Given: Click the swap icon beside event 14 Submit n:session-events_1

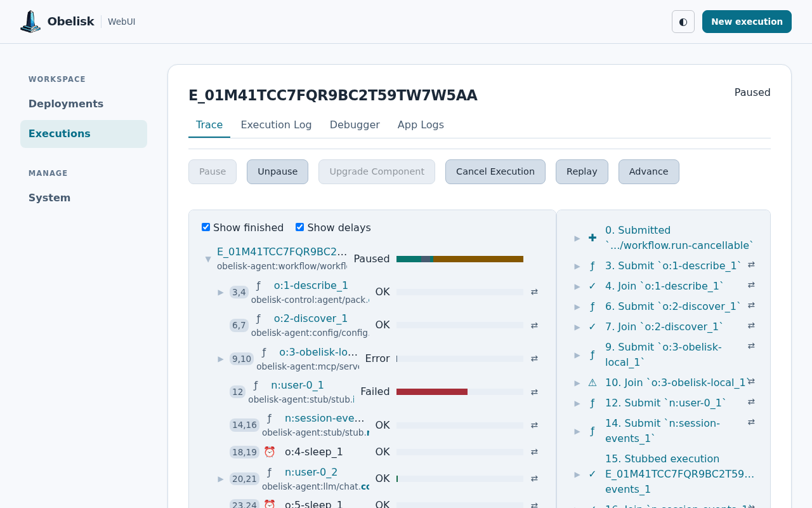Looking at the screenshot, I should [751, 422].
